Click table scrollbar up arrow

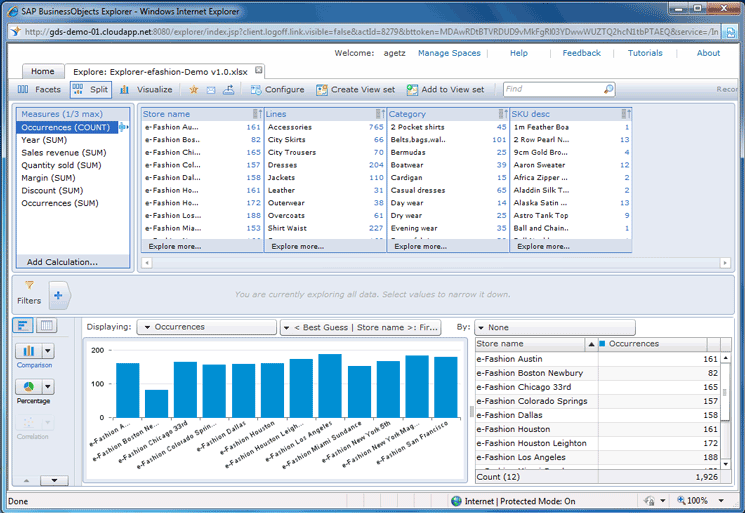click(x=726, y=358)
